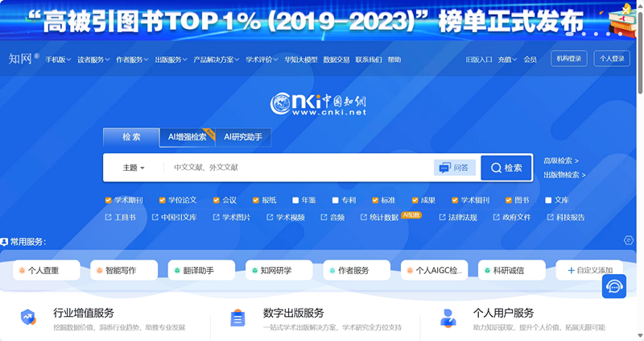Click the orange dot icon on 智能写作

click(99, 270)
